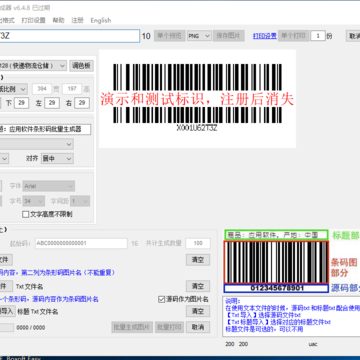This screenshot has width=360, height=360.
Task: Switch language via the English menu
Action: click(x=101, y=20)
